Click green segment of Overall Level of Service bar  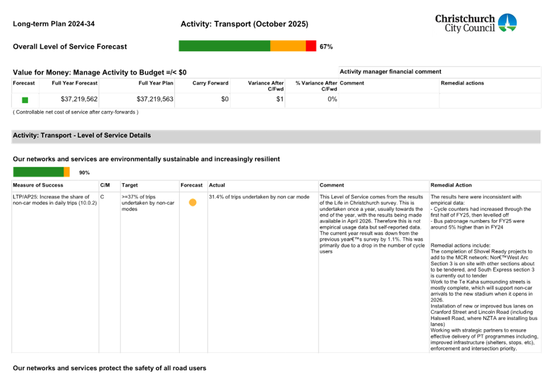tap(224, 46)
